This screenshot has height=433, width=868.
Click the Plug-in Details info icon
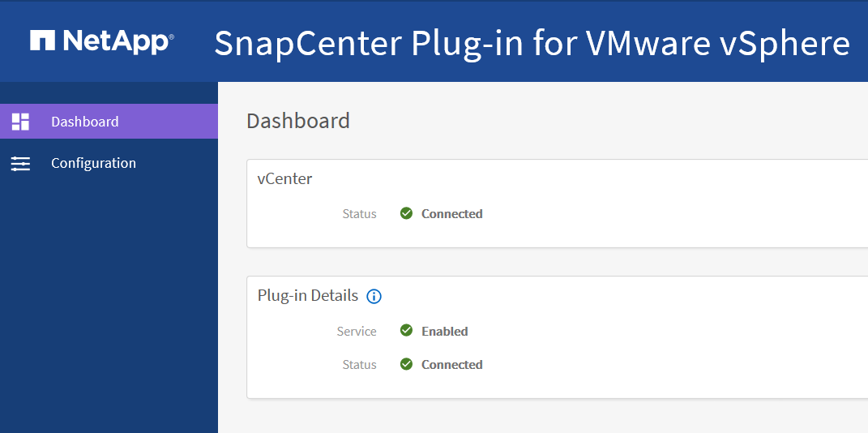click(374, 297)
